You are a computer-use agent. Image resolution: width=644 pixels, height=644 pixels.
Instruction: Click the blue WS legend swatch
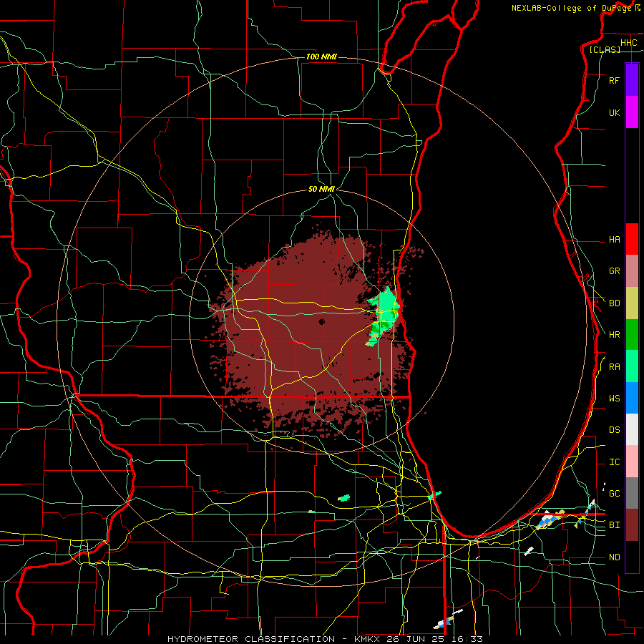pos(632,398)
